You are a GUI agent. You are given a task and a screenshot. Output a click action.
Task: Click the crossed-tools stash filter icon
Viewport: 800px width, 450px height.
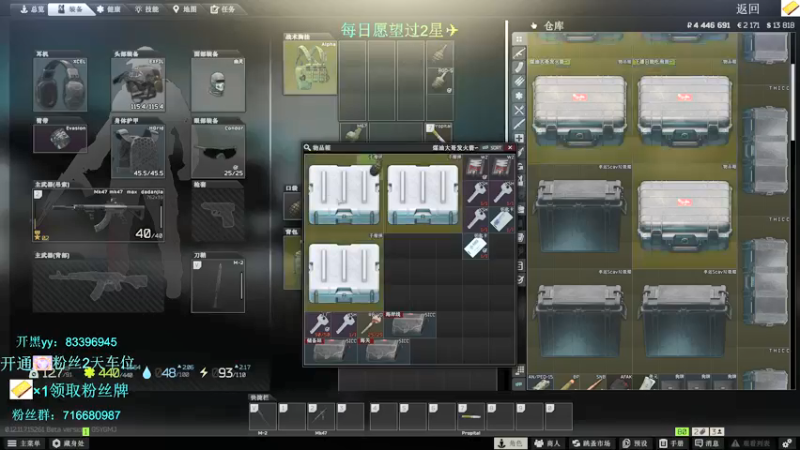coord(519,110)
